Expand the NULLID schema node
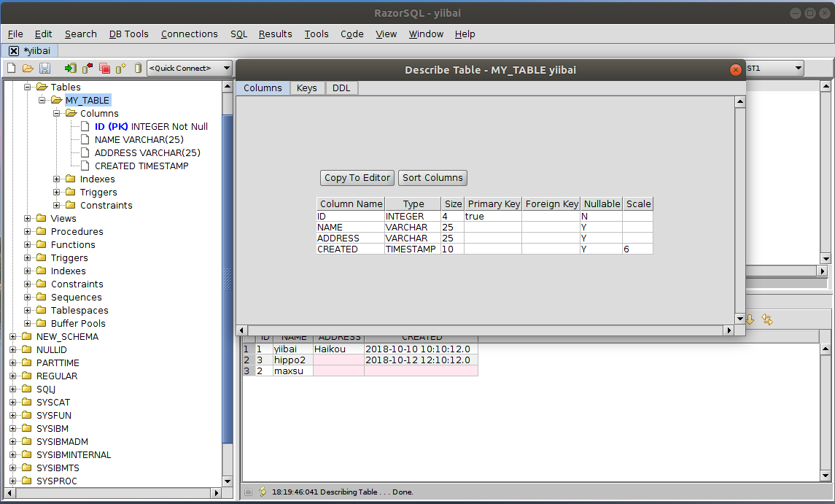This screenshot has height=504, width=835. (13, 349)
